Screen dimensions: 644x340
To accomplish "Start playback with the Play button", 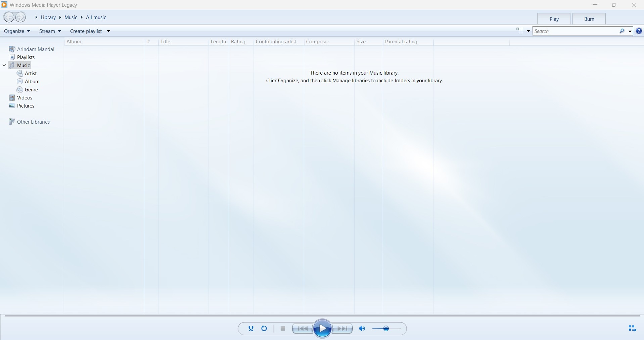I will point(322,329).
